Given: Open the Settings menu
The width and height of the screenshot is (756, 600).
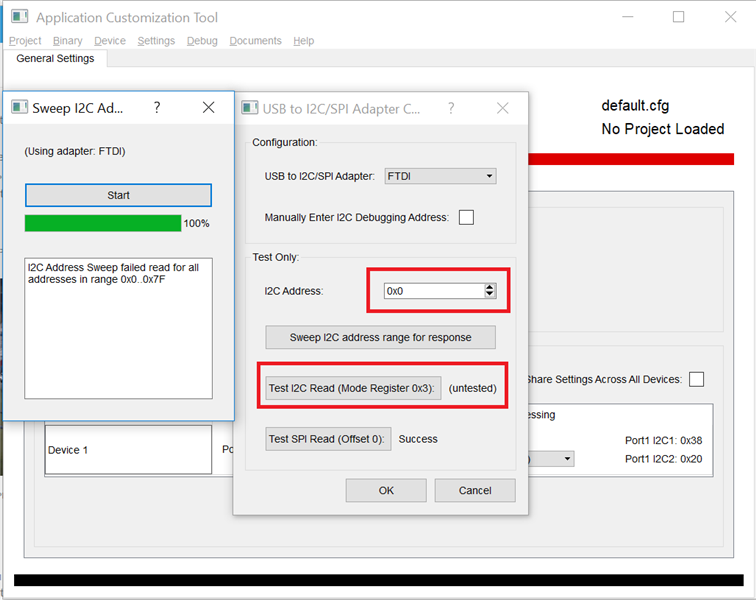Looking at the screenshot, I should (x=156, y=41).
